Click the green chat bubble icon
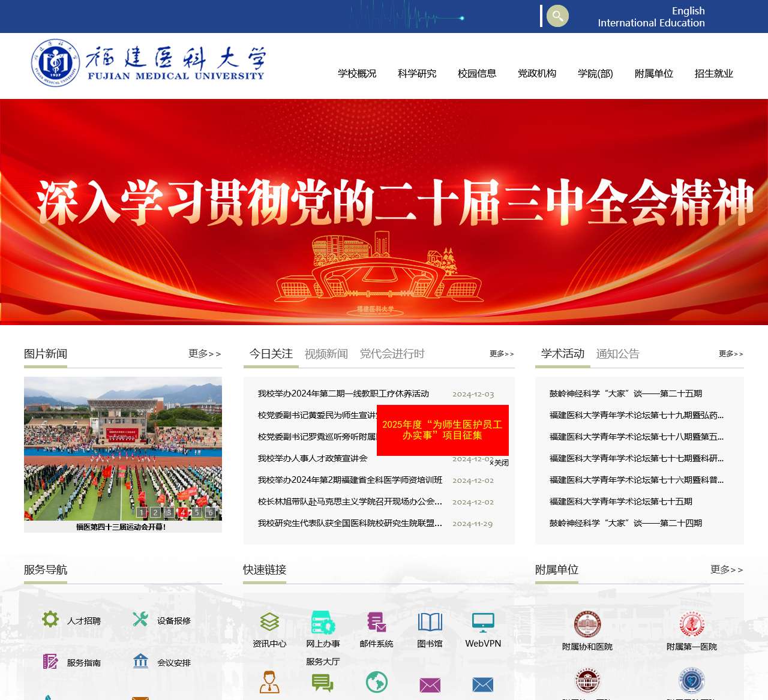The height and width of the screenshot is (700, 768). tap(323, 683)
